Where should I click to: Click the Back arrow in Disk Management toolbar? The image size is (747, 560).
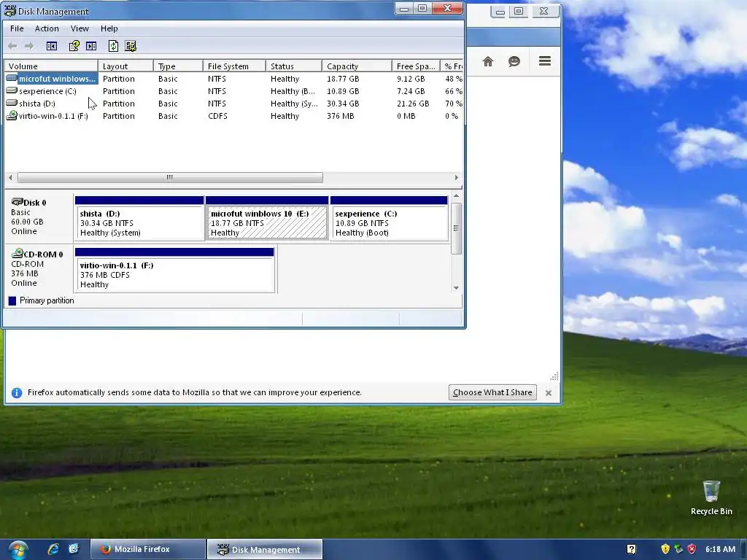[x=13, y=46]
